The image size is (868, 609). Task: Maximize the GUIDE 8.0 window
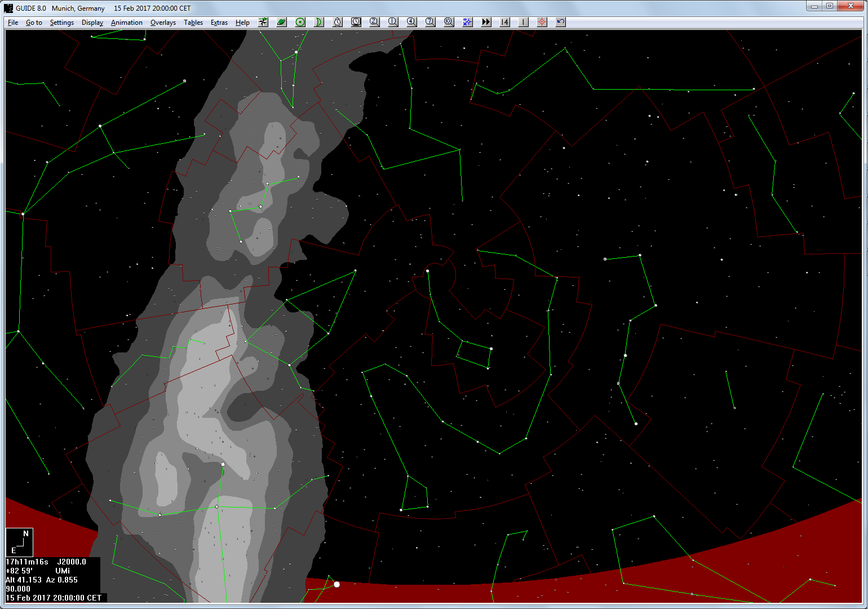point(830,6)
